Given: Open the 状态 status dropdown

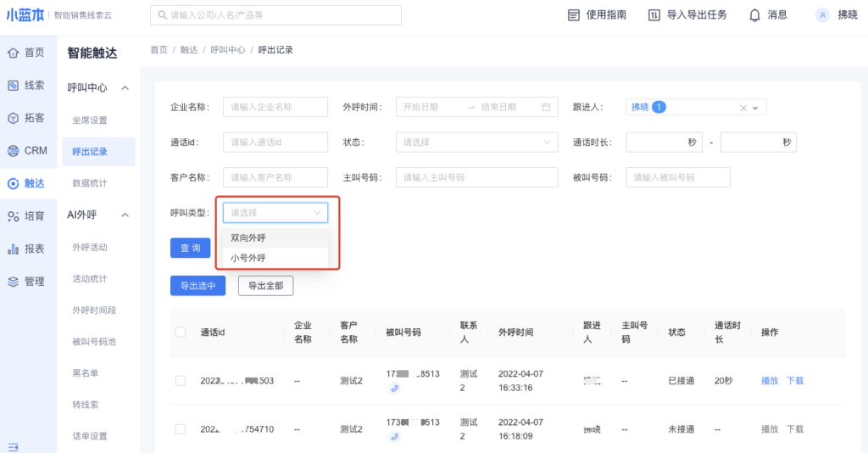Looking at the screenshot, I should [476, 143].
